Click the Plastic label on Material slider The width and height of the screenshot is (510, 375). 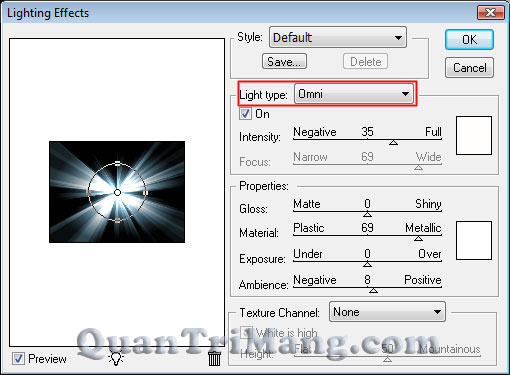coord(309,228)
